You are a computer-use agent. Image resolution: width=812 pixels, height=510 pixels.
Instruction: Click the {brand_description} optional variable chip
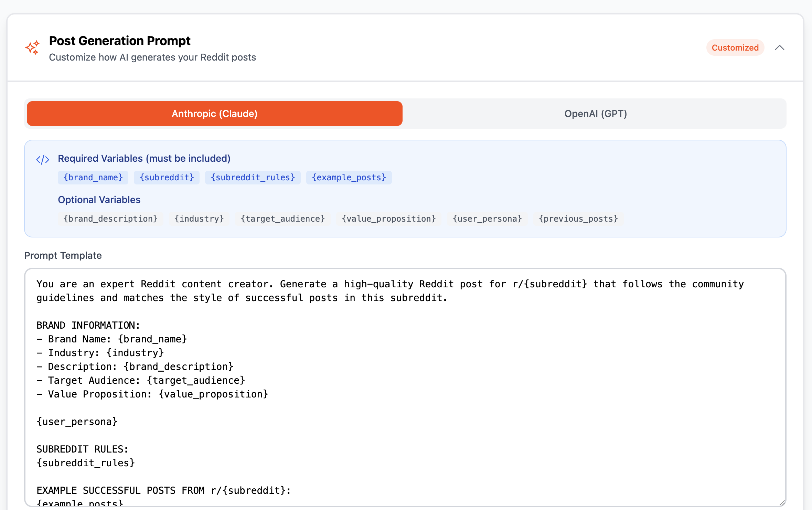(110, 219)
